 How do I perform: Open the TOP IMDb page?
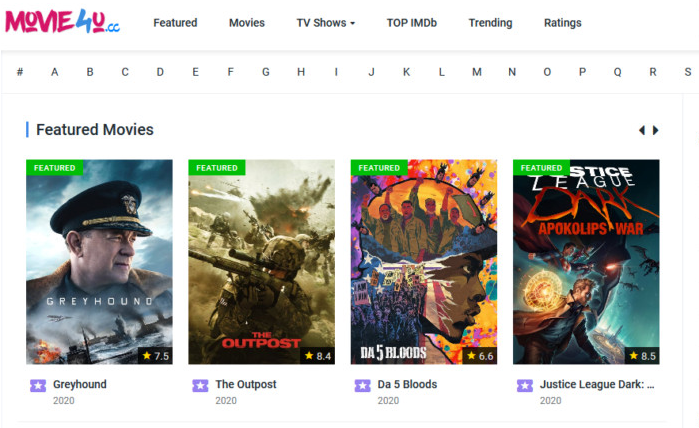coord(411,23)
